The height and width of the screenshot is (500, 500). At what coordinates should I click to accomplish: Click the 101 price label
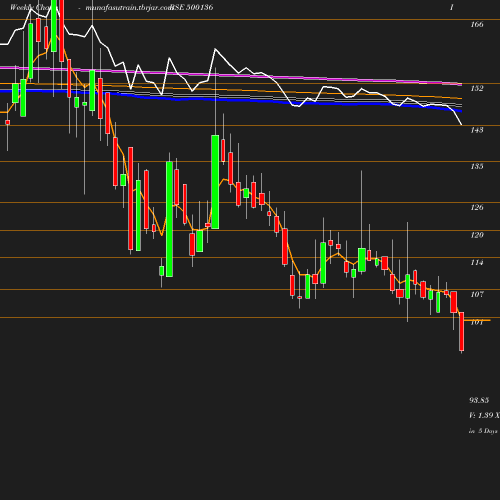[x=477, y=322]
